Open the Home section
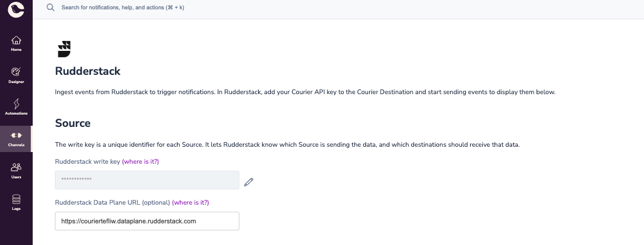The width and height of the screenshot is (644, 245). [16, 44]
